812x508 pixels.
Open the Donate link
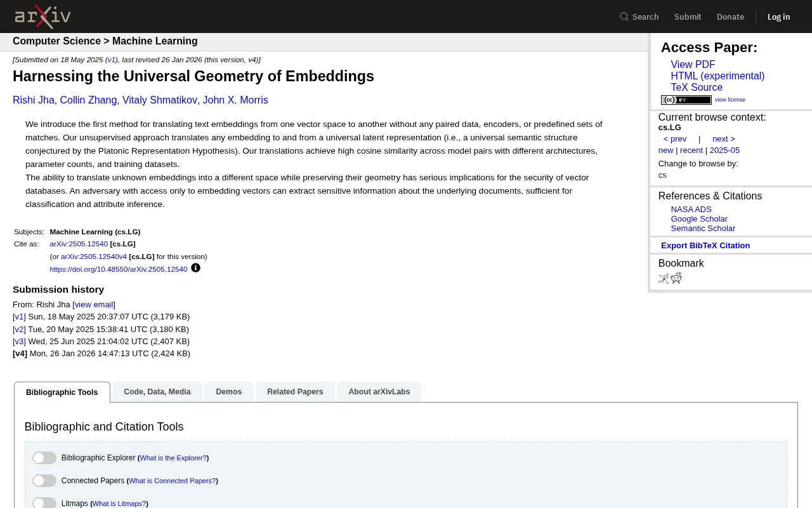pos(730,17)
